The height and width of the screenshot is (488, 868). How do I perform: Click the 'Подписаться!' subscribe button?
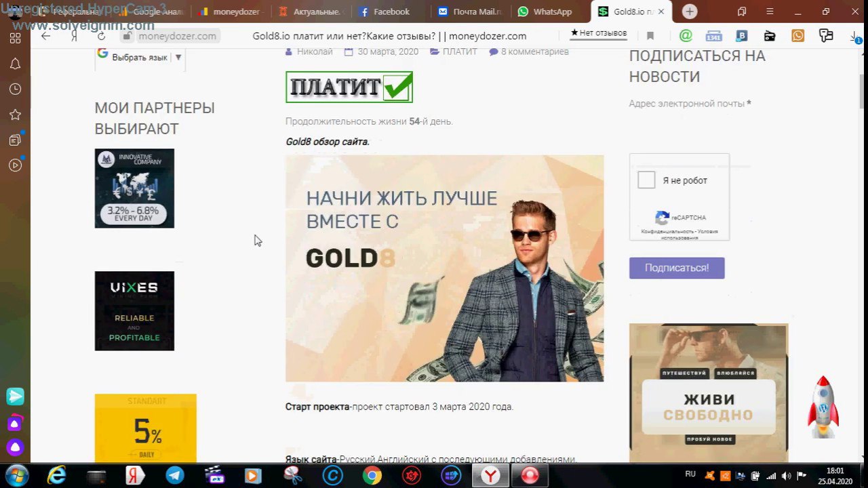(677, 268)
